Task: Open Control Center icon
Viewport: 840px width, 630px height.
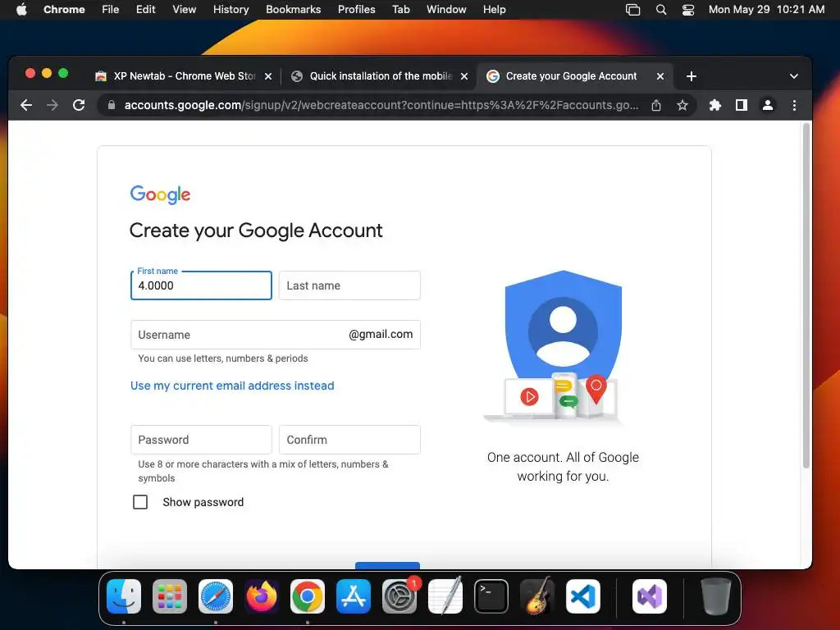Action: 688,10
